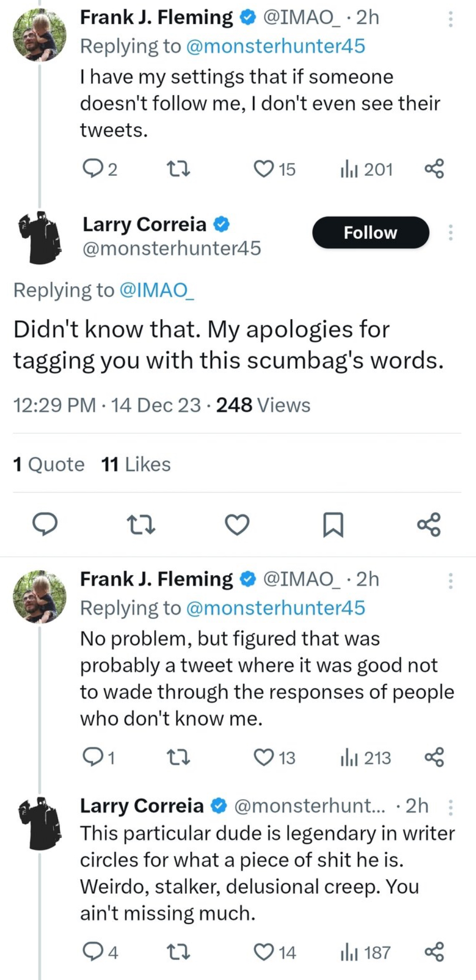Like the tweet showing 13 likes
Viewport: 476px width, 980px height.
tap(274, 758)
